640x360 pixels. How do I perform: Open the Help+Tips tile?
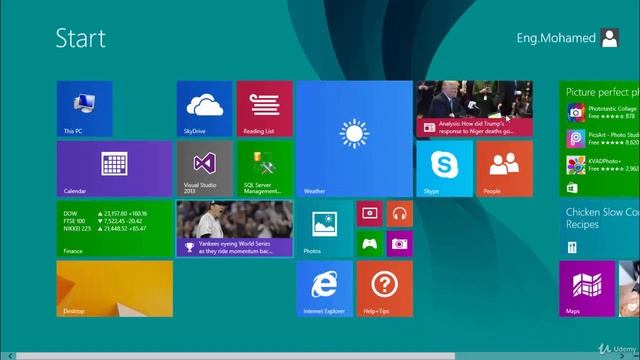[x=384, y=289]
